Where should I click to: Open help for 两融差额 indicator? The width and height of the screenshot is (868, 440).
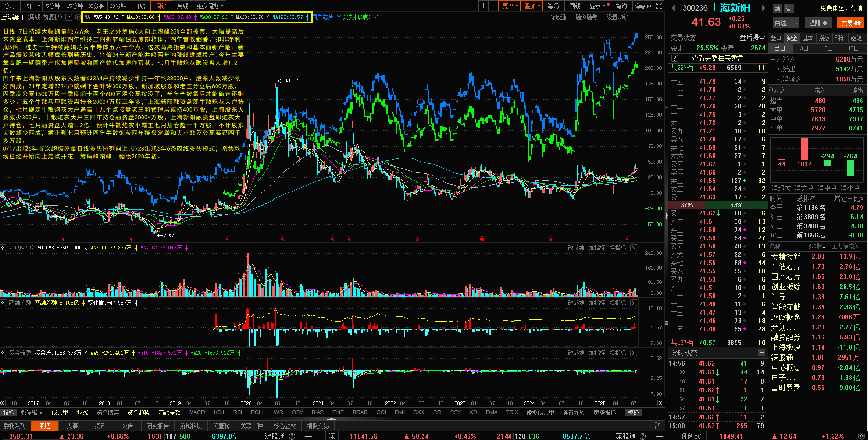(3, 303)
